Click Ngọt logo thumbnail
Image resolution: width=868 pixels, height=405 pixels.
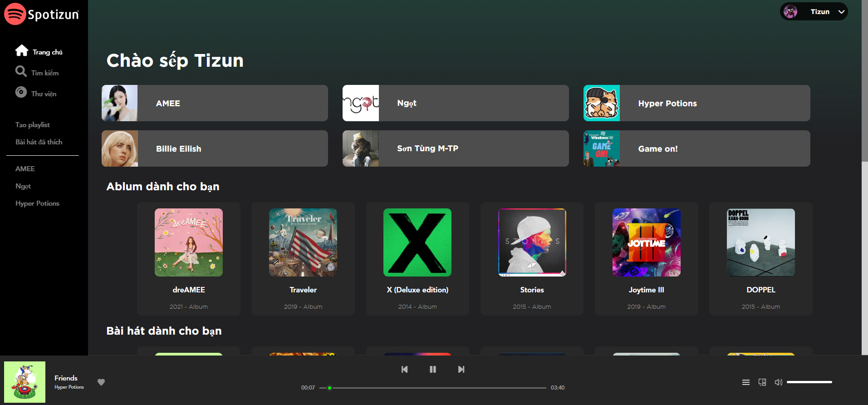[x=361, y=103]
